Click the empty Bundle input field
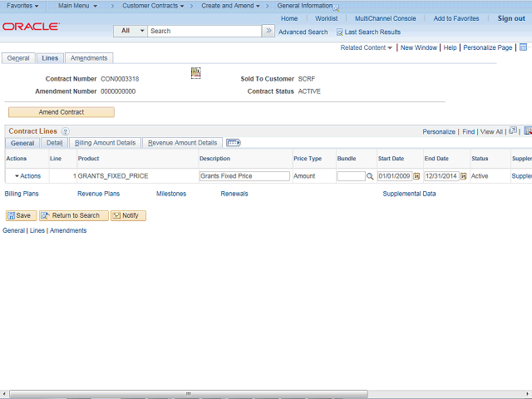The image size is (532, 399). tap(351, 176)
